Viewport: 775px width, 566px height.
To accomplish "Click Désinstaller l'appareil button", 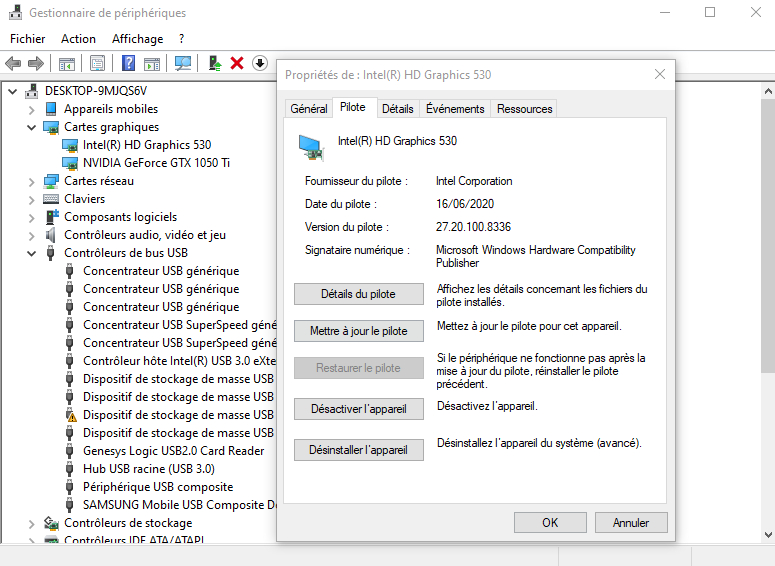I will coord(359,450).
